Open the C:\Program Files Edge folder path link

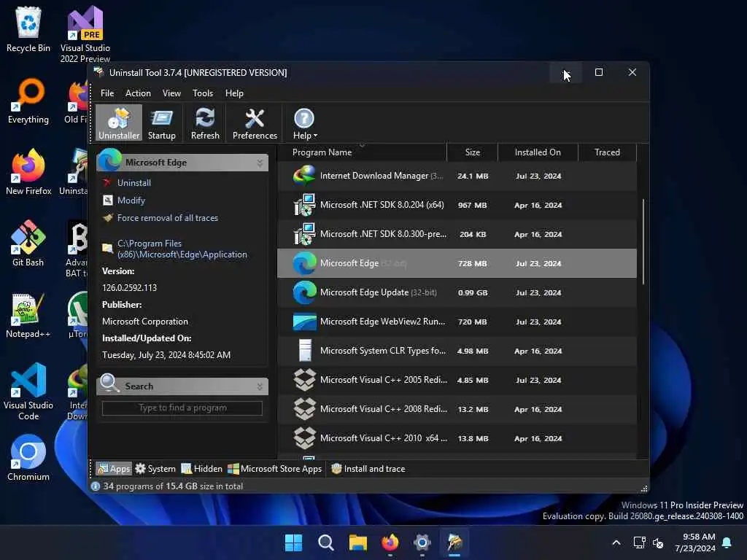tap(182, 249)
